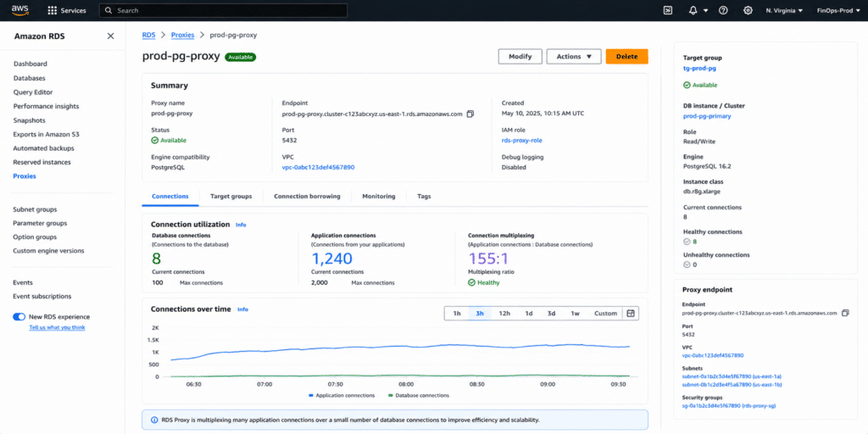Toggle the New RDS experience switch
The image size is (868, 434).
pos(19,317)
